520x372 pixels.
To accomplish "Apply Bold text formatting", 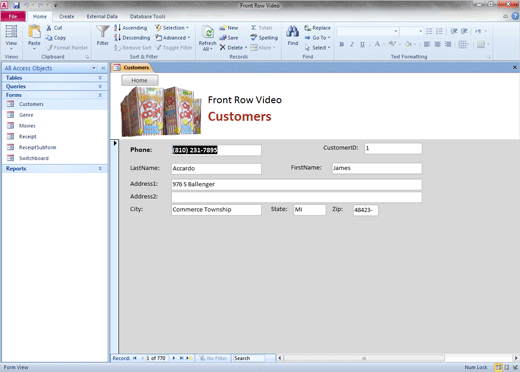I will point(342,44).
